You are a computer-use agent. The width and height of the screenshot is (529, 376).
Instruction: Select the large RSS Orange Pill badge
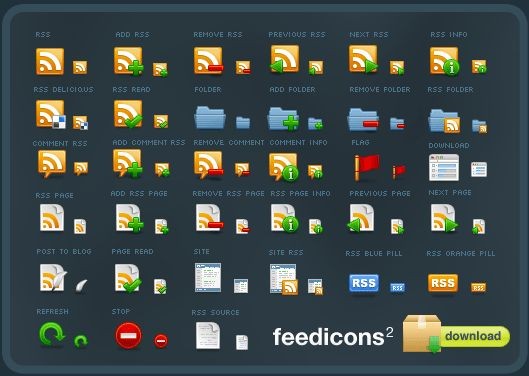[x=443, y=283]
